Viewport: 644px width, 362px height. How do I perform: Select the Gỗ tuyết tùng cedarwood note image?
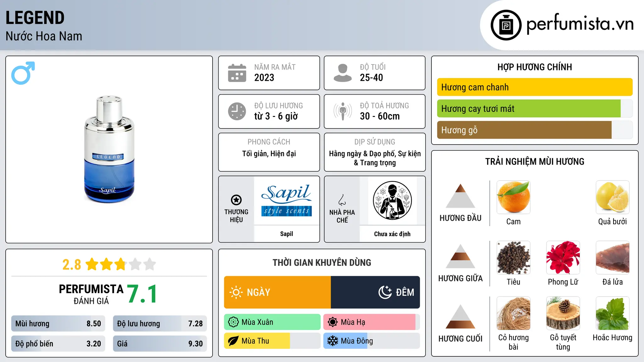click(x=563, y=313)
